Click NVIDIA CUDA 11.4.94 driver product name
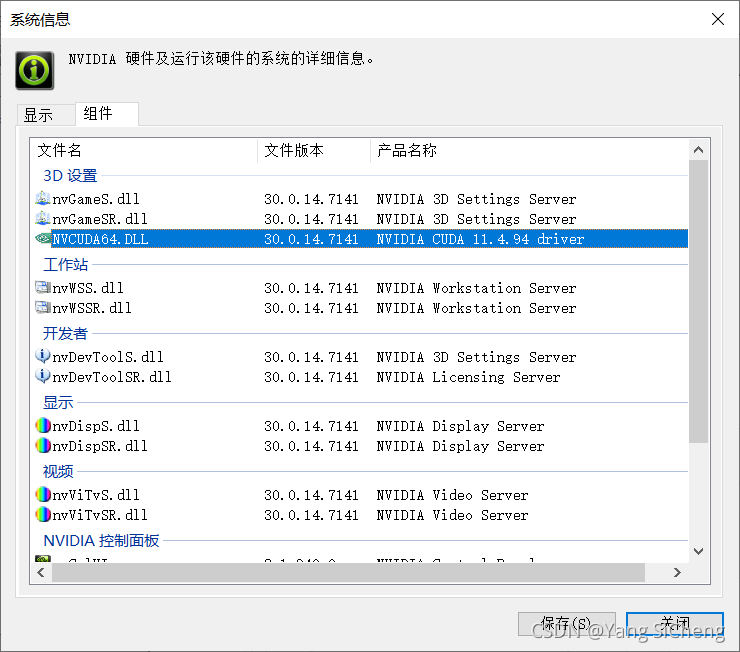Viewport: 740px width, 652px height. coord(480,239)
